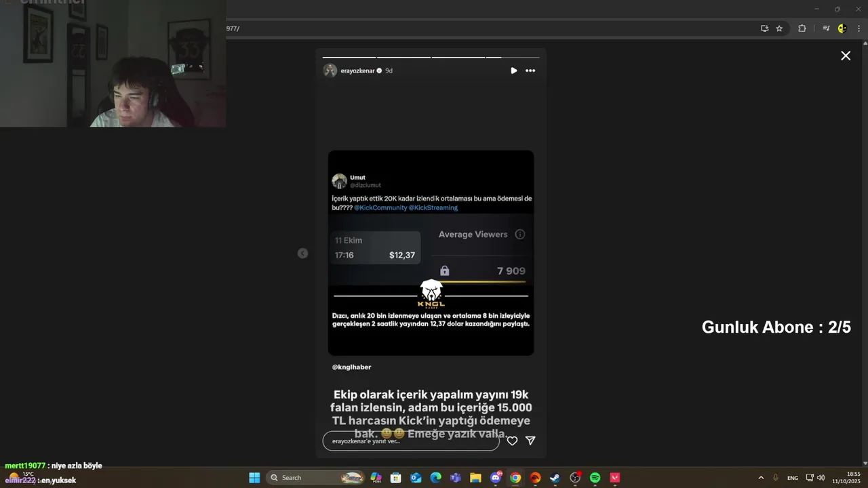Open Microsoft Store from the taskbar
This screenshot has height=488, width=868.
[x=396, y=478]
